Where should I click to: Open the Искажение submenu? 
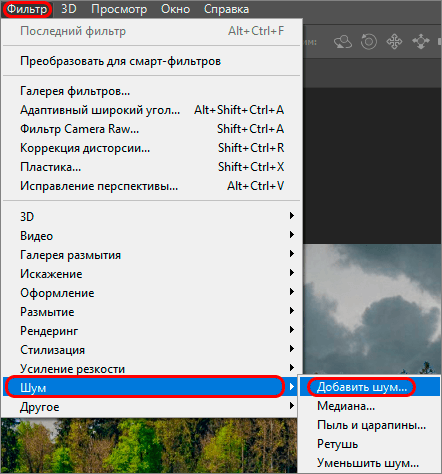click(x=152, y=274)
